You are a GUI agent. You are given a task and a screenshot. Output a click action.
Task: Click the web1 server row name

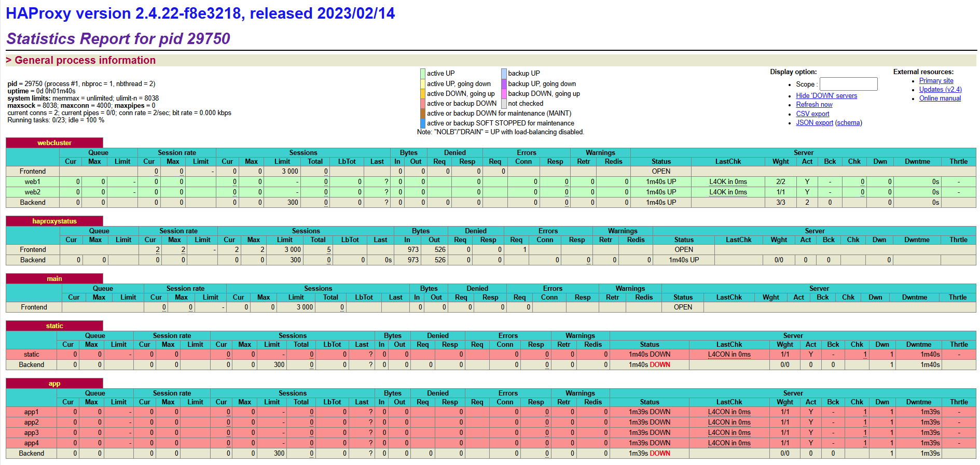33,181
